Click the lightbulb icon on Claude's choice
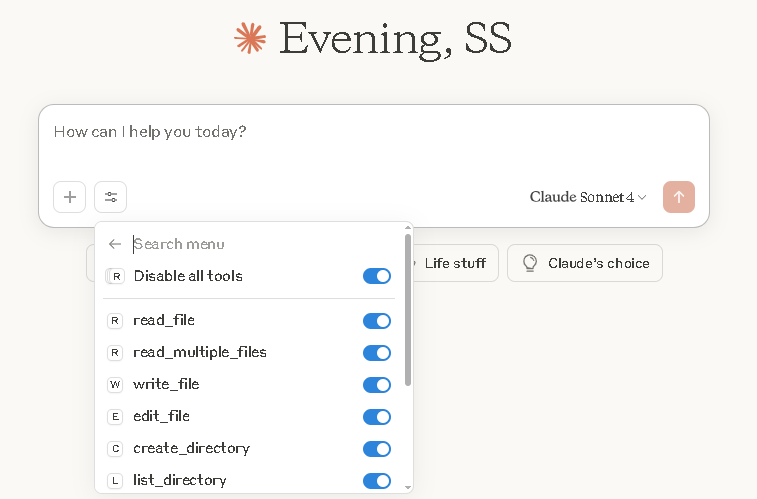 [x=529, y=263]
